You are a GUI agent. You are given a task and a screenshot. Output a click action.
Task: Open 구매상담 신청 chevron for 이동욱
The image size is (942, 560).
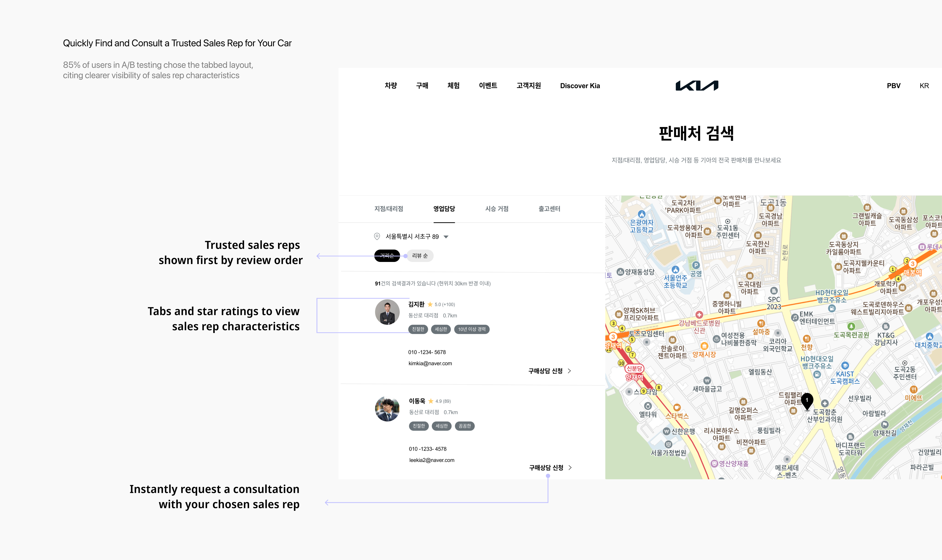coord(570,468)
